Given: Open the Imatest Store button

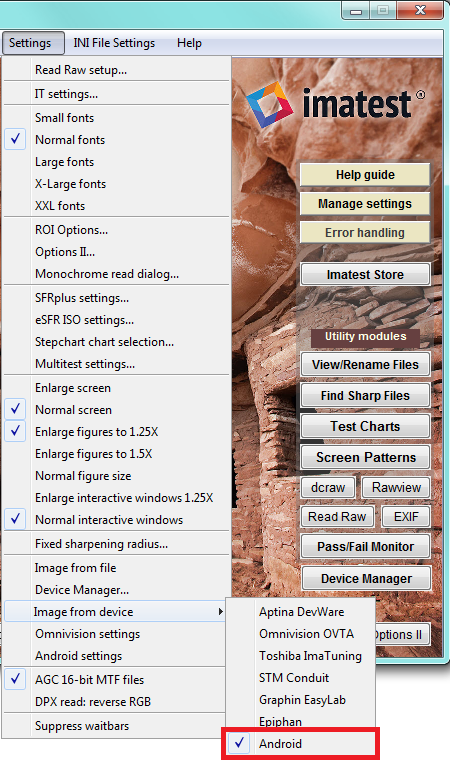Looking at the screenshot, I should click(365, 274).
